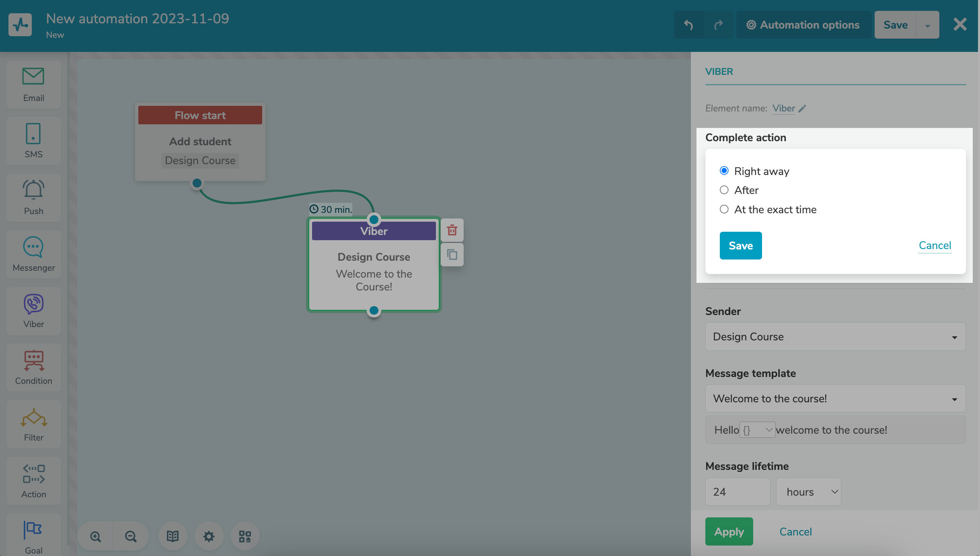This screenshot has width=980, height=556.
Task: Select the Right away radio option
Action: click(724, 171)
